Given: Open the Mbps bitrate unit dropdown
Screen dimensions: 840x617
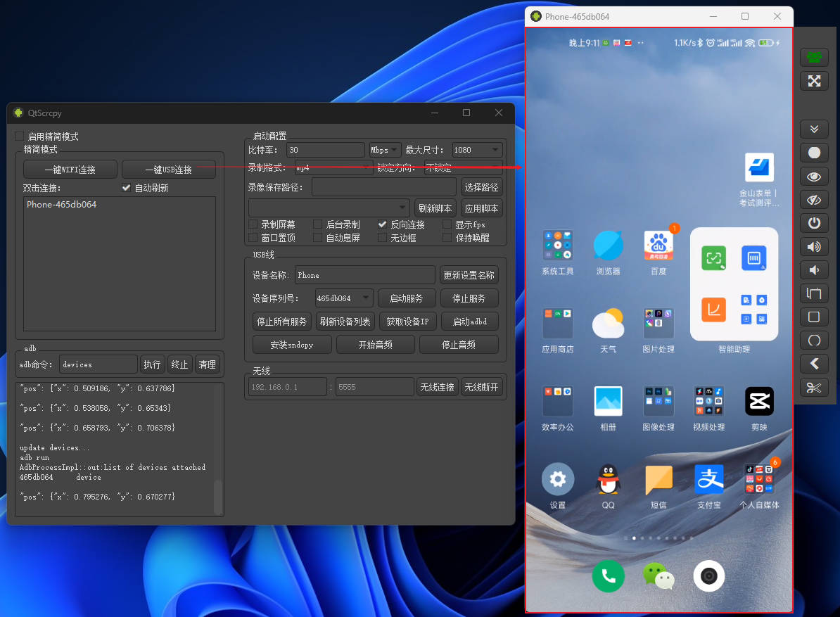Looking at the screenshot, I should coord(385,150).
